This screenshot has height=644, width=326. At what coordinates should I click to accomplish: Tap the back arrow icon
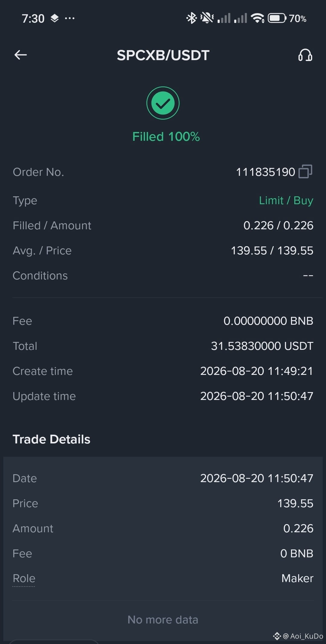(x=21, y=55)
